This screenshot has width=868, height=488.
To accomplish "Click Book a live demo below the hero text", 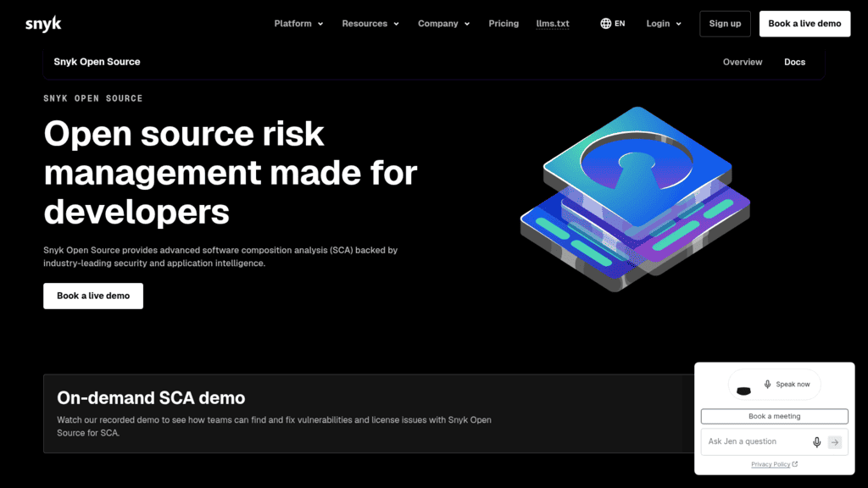I will click(93, 296).
